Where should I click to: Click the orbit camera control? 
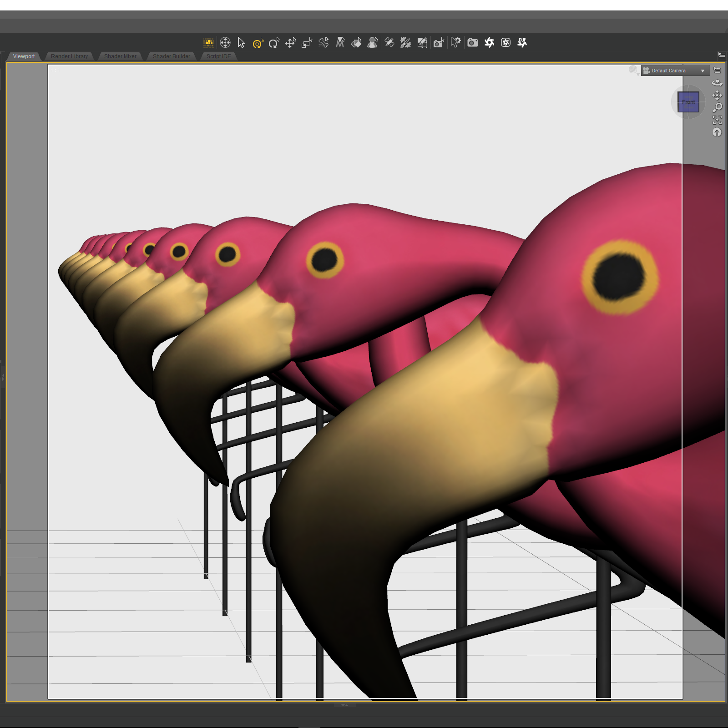717,83
